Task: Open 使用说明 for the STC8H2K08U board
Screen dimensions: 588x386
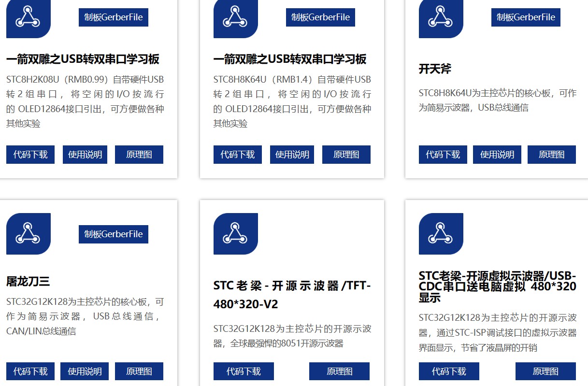Action: (85, 155)
